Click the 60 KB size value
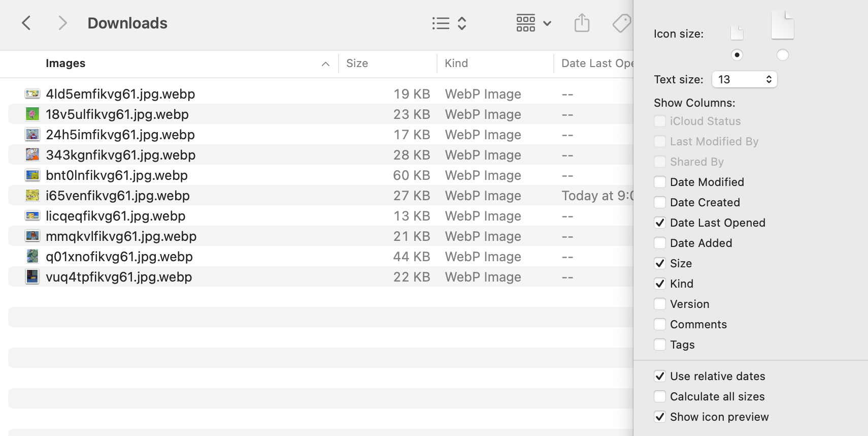The width and height of the screenshot is (868, 436). (x=412, y=175)
